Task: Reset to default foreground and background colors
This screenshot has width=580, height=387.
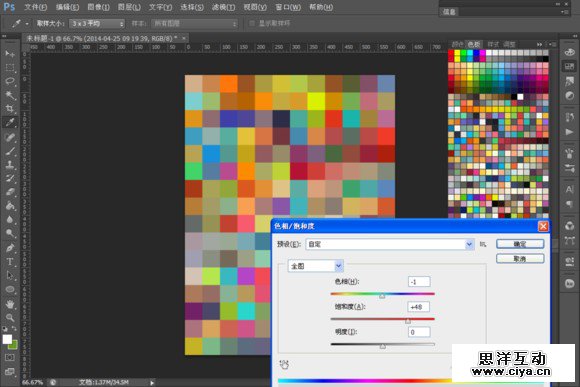Action: pyautogui.click(x=5, y=329)
